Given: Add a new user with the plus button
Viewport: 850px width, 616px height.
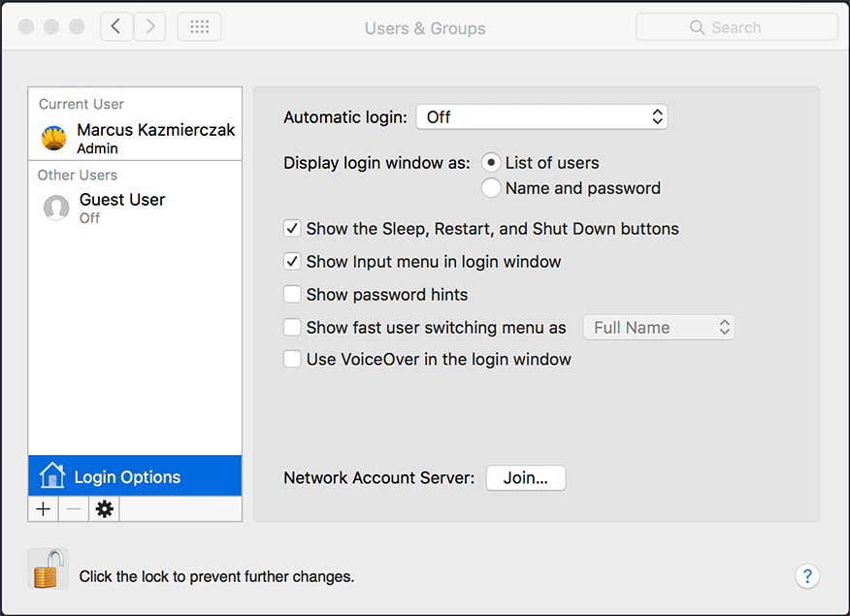Looking at the screenshot, I should [x=44, y=508].
